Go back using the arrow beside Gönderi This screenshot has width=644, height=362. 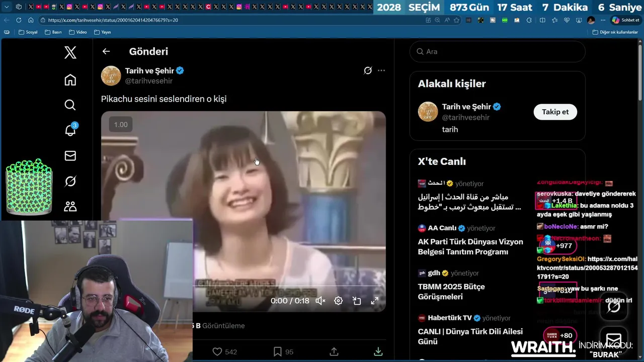(106, 51)
